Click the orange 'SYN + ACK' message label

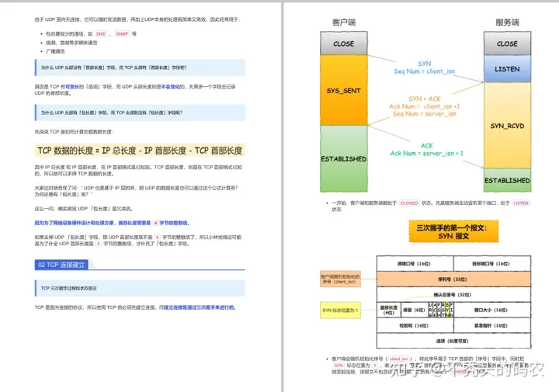click(424, 99)
